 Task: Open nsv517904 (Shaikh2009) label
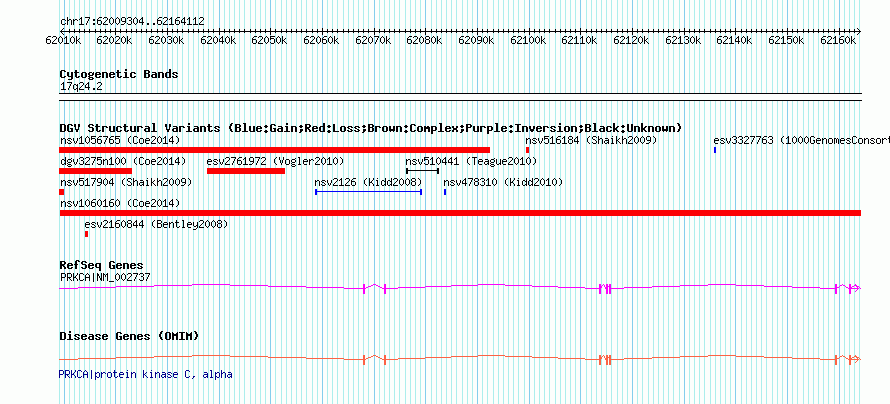click(x=125, y=182)
